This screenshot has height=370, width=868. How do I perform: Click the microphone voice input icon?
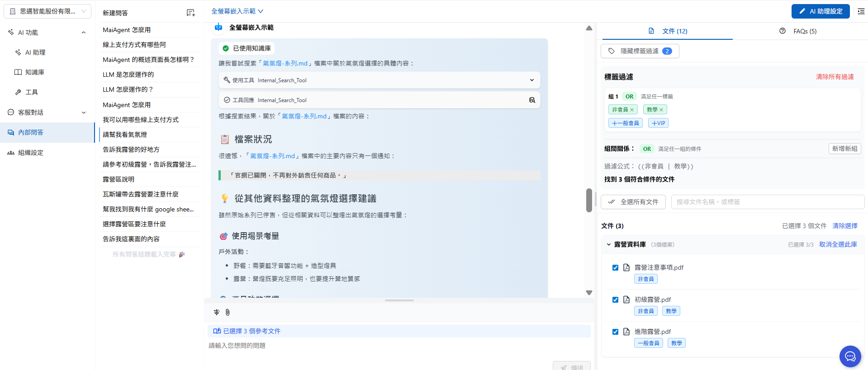[217, 312]
